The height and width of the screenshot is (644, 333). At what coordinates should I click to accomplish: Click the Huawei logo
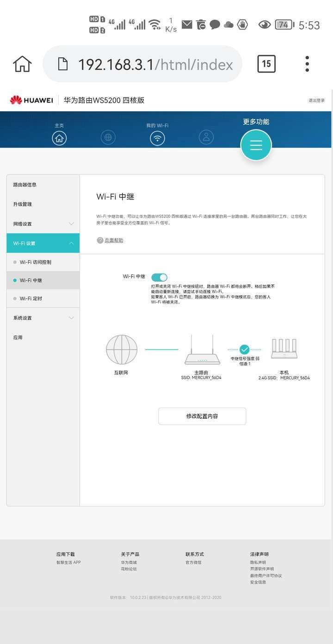31,100
